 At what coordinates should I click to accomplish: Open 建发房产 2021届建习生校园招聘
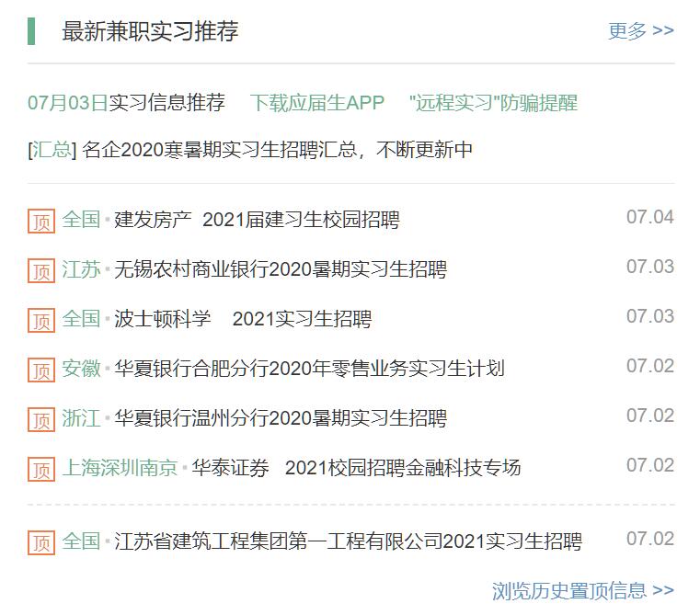258,219
